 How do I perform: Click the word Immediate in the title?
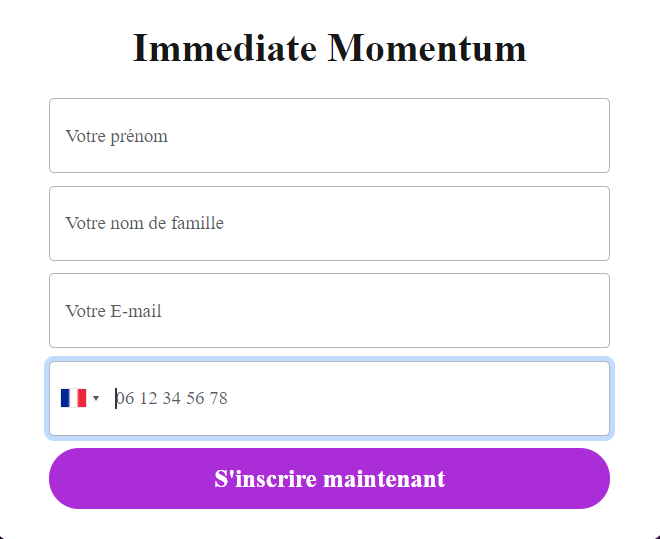pyautogui.click(x=224, y=48)
